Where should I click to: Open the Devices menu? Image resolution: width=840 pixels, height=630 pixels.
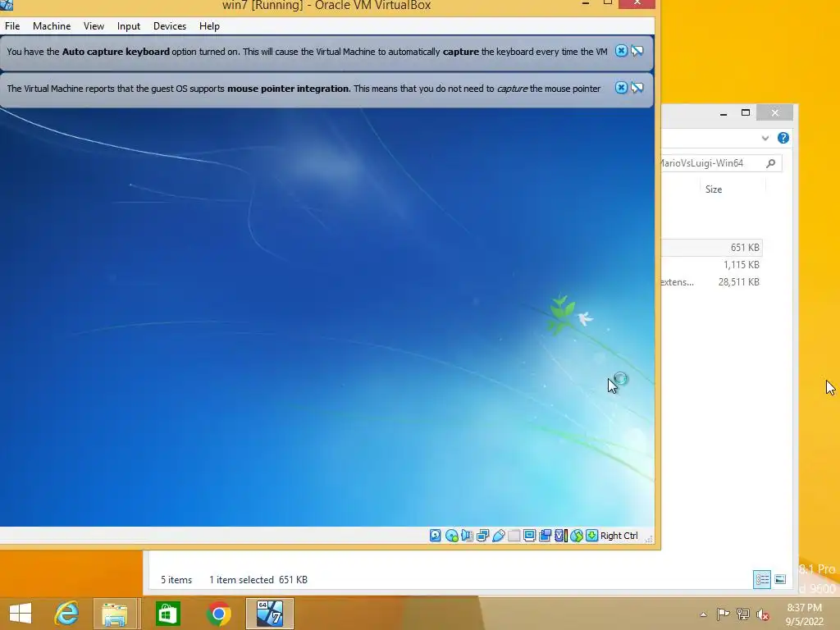(170, 25)
